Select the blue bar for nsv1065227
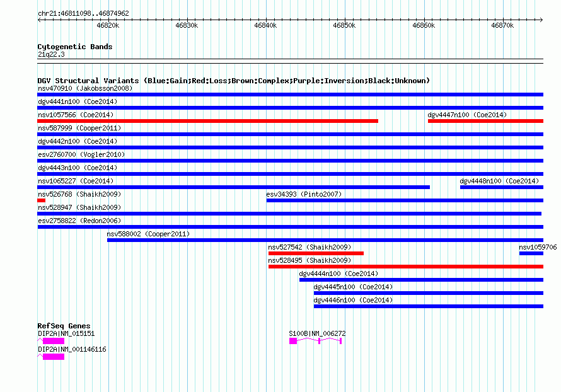Image resolution: width=561 pixels, height=392 pixels. point(234,187)
